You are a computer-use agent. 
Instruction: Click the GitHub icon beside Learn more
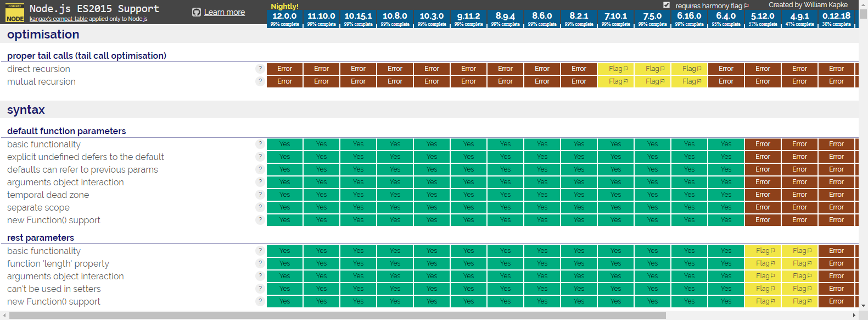point(197,12)
